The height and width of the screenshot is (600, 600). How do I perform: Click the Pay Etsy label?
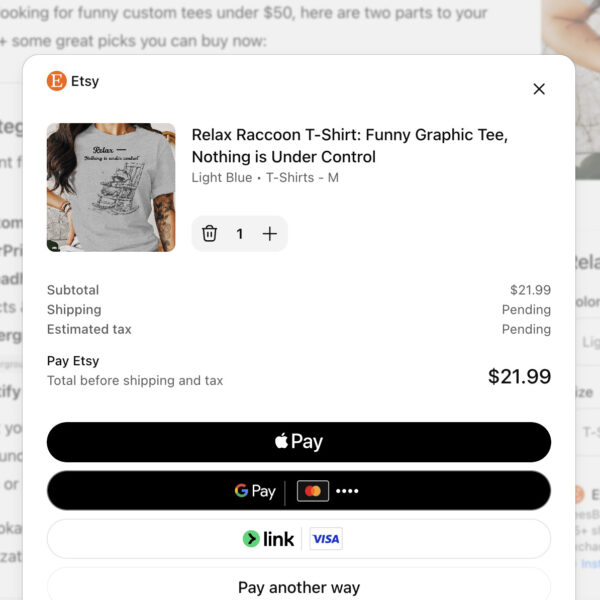coord(73,361)
